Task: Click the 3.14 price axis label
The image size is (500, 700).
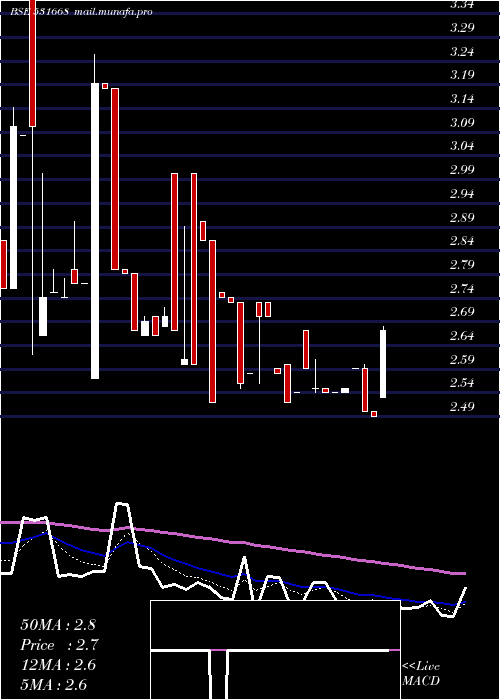Action: [x=462, y=99]
